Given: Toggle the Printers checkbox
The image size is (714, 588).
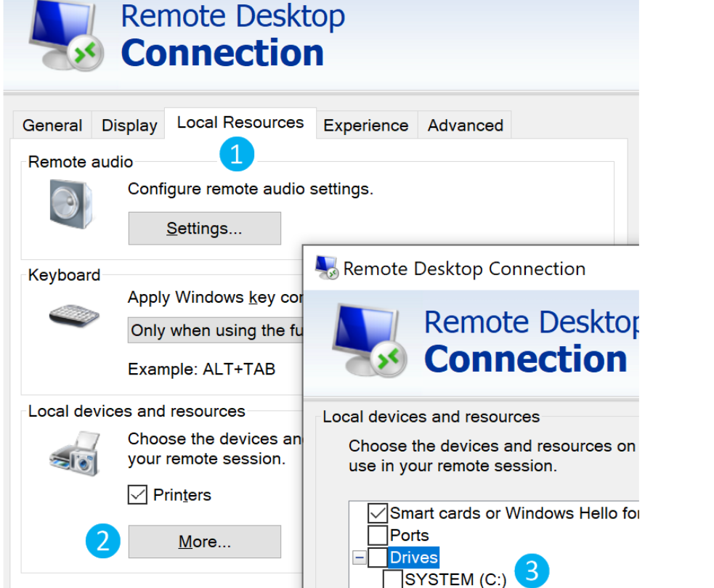Looking at the screenshot, I should coord(137,494).
